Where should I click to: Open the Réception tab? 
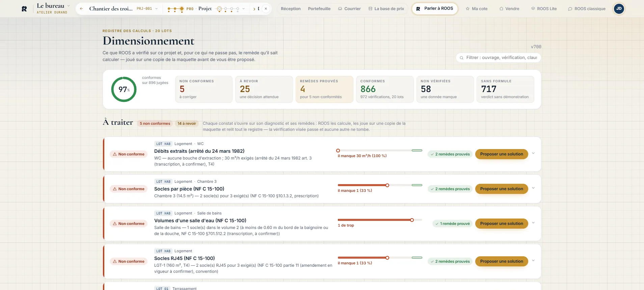click(291, 9)
